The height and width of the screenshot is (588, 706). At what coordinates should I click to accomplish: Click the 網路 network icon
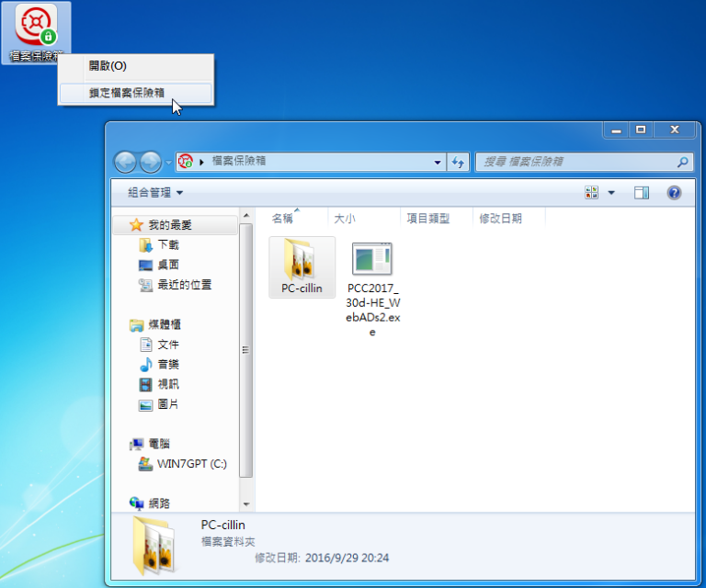tap(136, 503)
